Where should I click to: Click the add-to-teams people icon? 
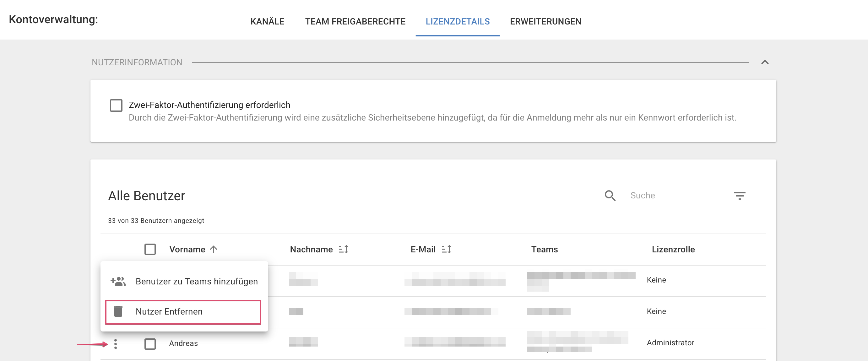coord(118,281)
